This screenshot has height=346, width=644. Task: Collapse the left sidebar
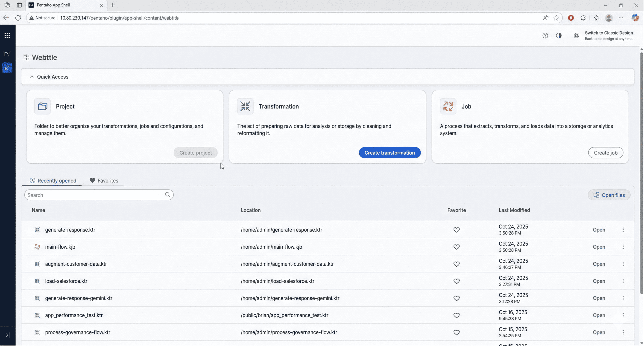point(7,335)
